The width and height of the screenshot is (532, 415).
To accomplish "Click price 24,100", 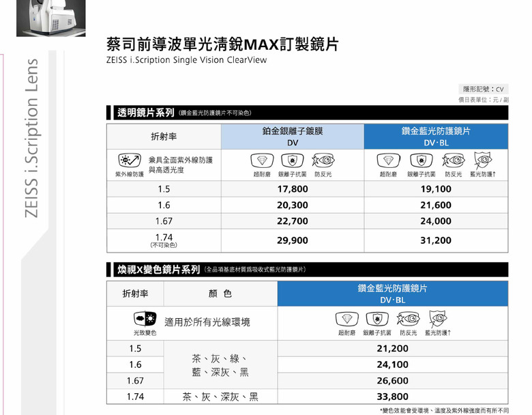I will (x=393, y=364).
